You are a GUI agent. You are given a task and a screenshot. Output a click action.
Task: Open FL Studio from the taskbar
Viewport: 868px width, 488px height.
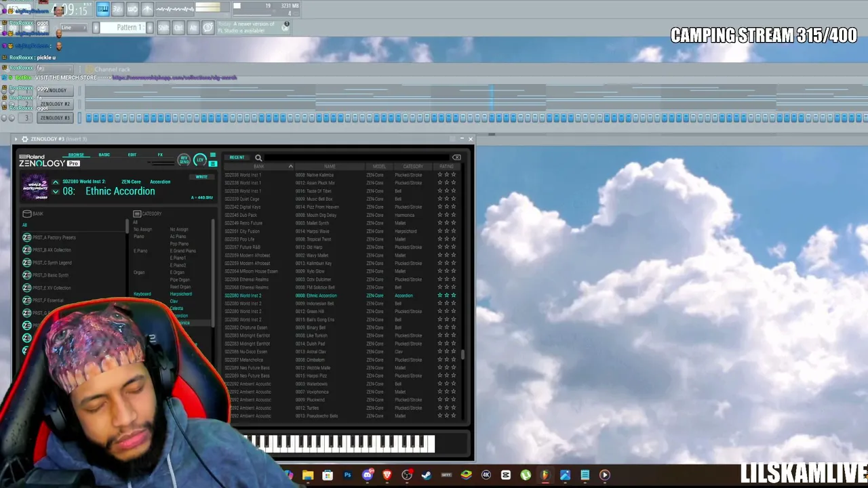point(545,475)
